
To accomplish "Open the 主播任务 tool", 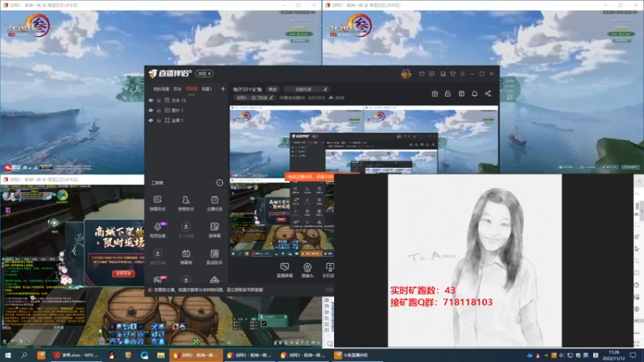I will click(214, 204).
